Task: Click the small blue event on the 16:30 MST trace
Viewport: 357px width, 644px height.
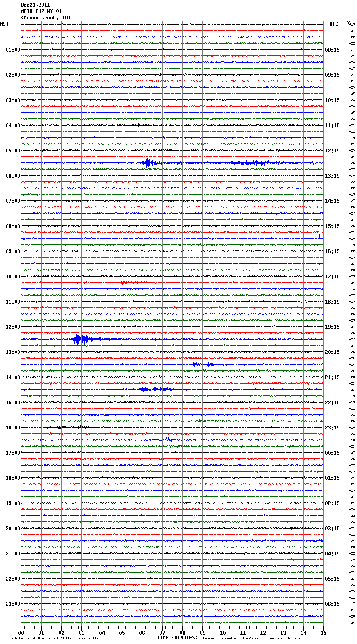Action: click(x=169, y=440)
